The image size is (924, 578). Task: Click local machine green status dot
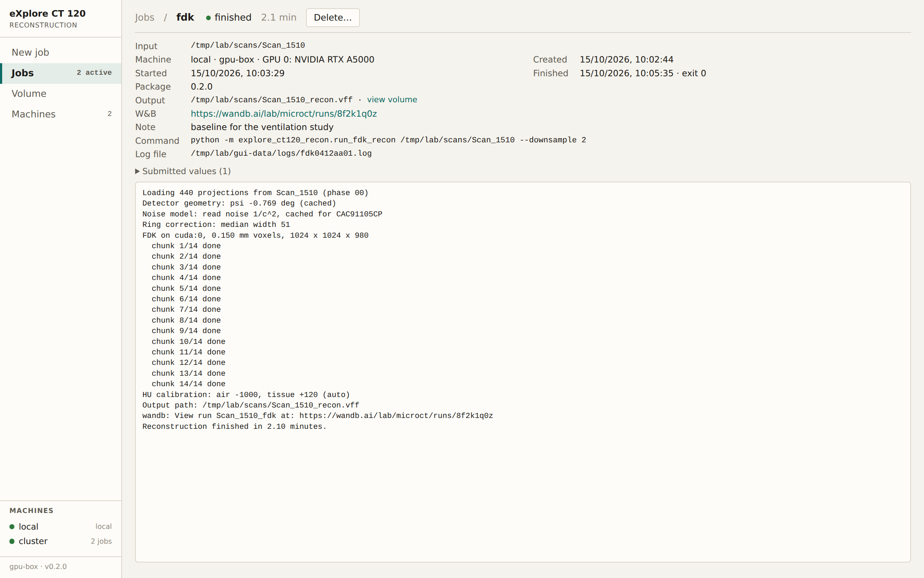12,527
